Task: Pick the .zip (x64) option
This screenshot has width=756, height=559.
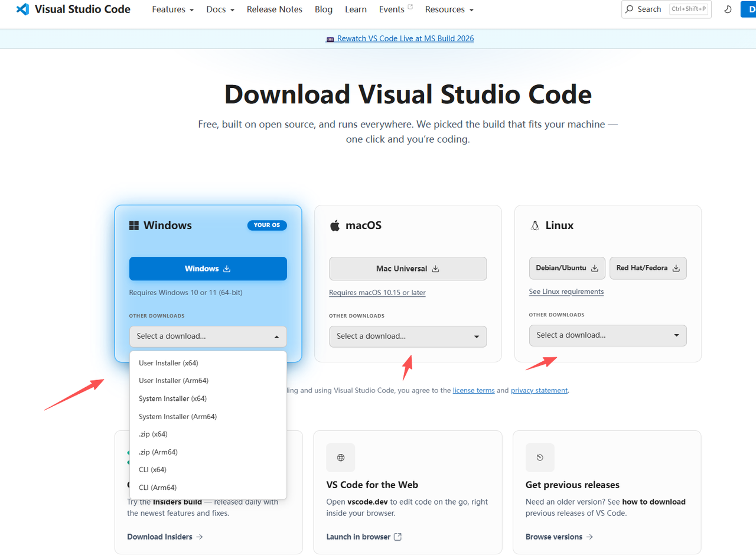Action: tap(208, 434)
